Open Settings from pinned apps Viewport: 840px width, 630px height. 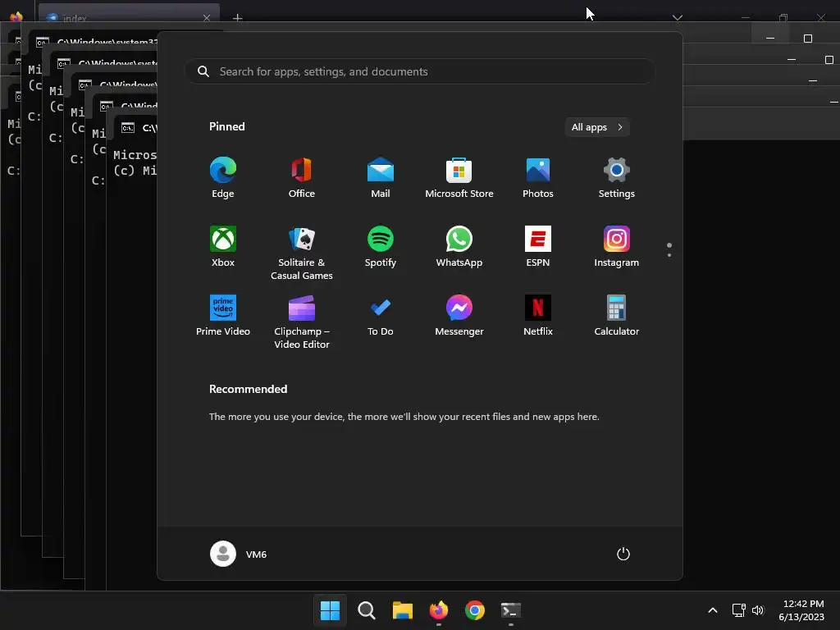(617, 177)
